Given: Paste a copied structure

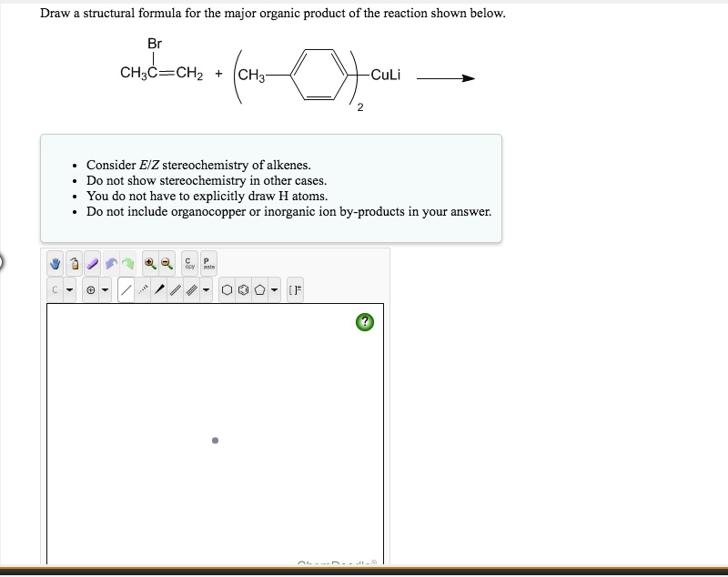Looking at the screenshot, I should pos(210,264).
